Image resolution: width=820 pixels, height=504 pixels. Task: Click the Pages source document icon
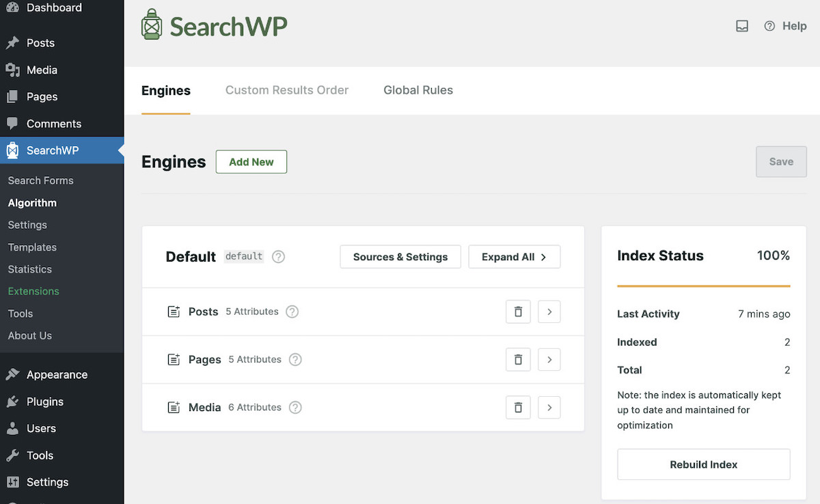[174, 359]
